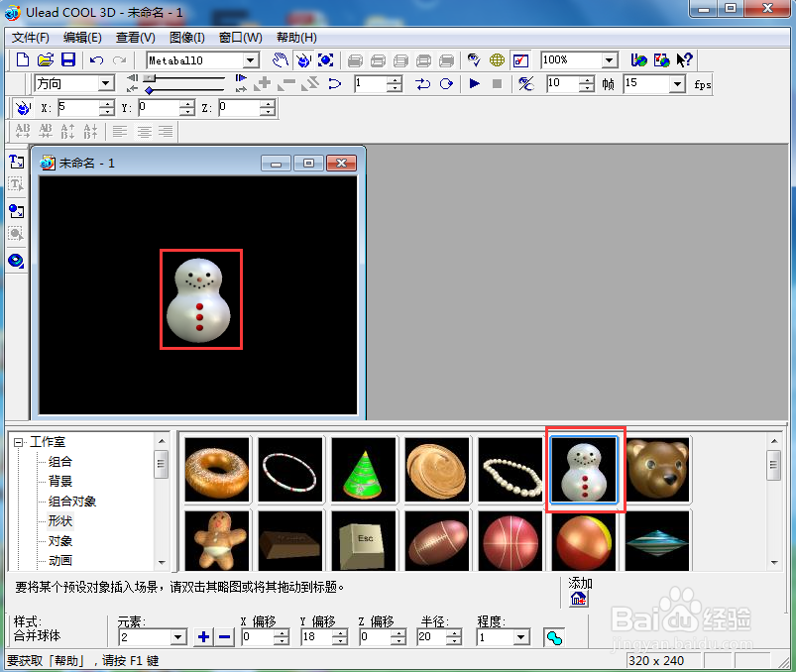Select 背景 in the studio tree
Screen dimensions: 796x672
60,481
